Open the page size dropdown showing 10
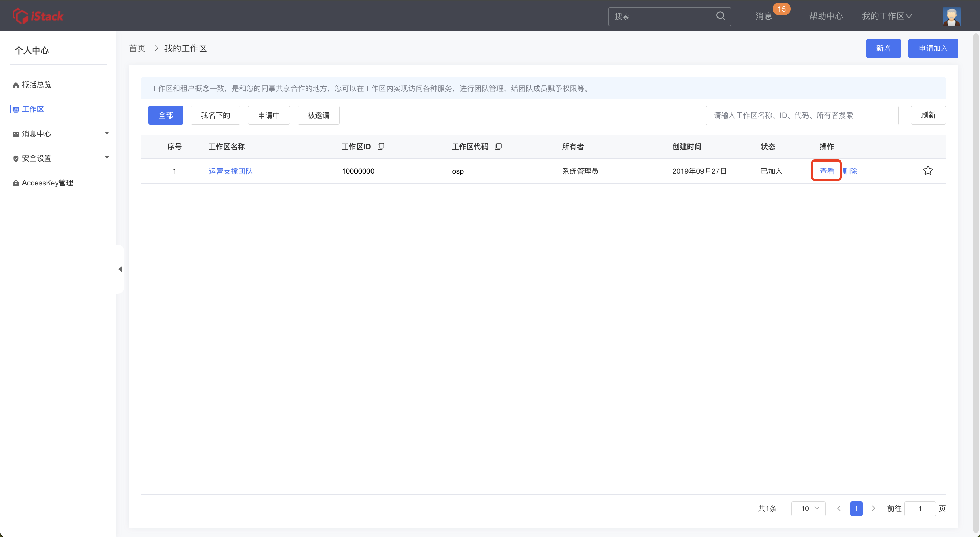Image resolution: width=980 pixels, height=537 pixels. [808, 508]
